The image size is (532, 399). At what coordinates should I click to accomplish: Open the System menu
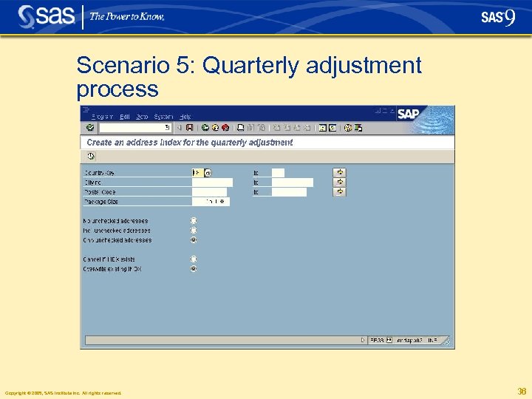(163, 117)
